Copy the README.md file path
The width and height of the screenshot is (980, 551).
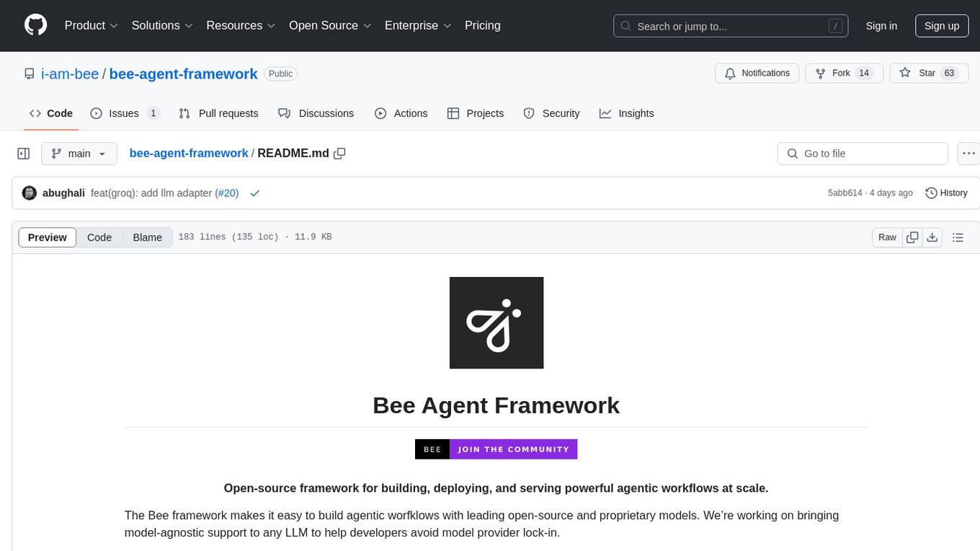[x=339, y=154]
